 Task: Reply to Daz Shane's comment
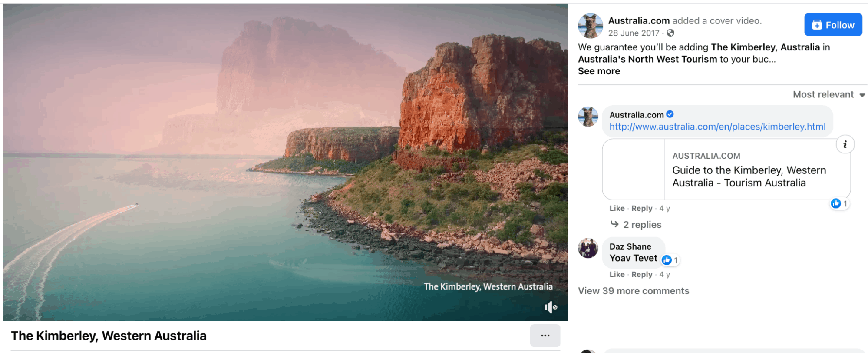pyautogui.click(x=642, y=274)
